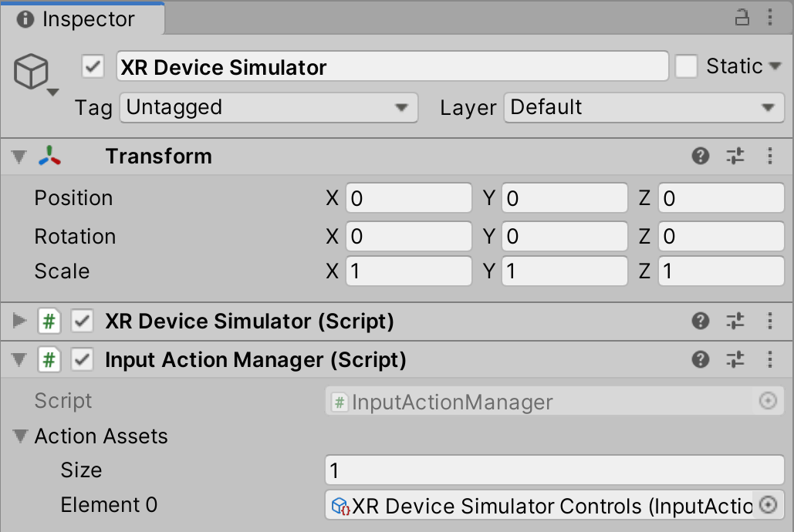
Task: Disable the Input Action Manager script checkbox
Action: 82,359
